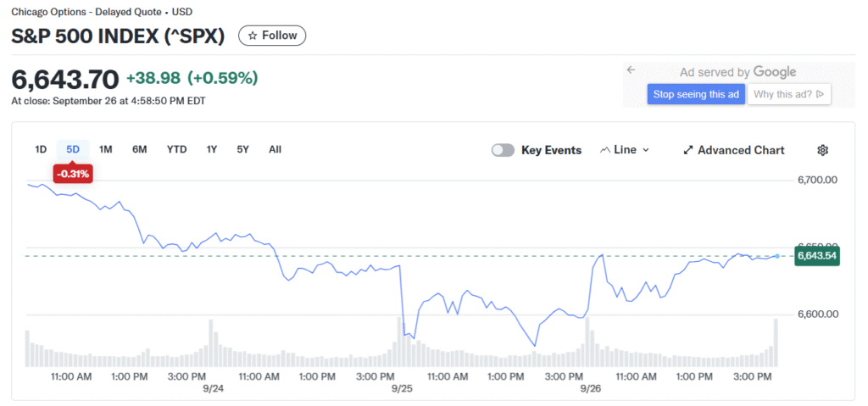Open Advanced Chart with expand icon
The image size is (868, 406).
[x=733, y=150]
